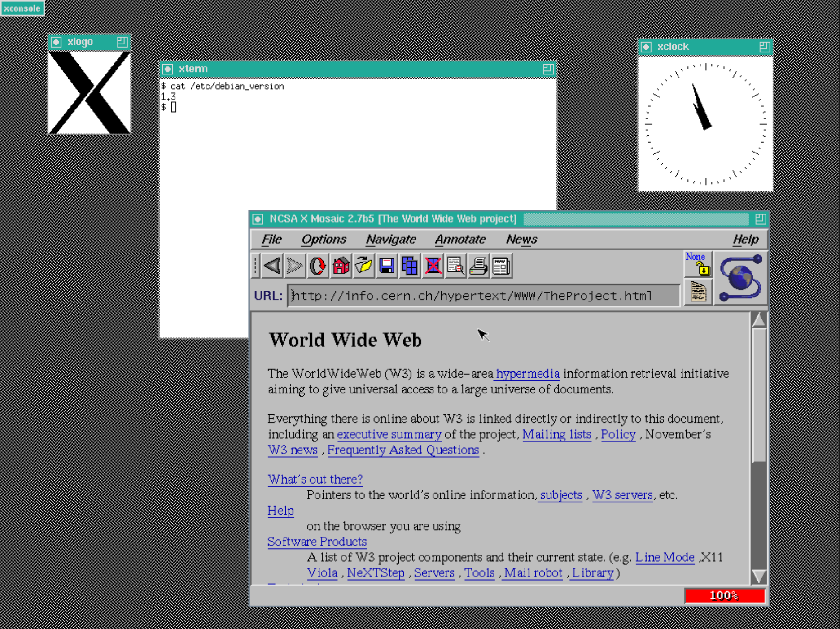This screenshot has height=629, width=840.
Task: Open the xterm window menu button
Action: click(167, 69)
